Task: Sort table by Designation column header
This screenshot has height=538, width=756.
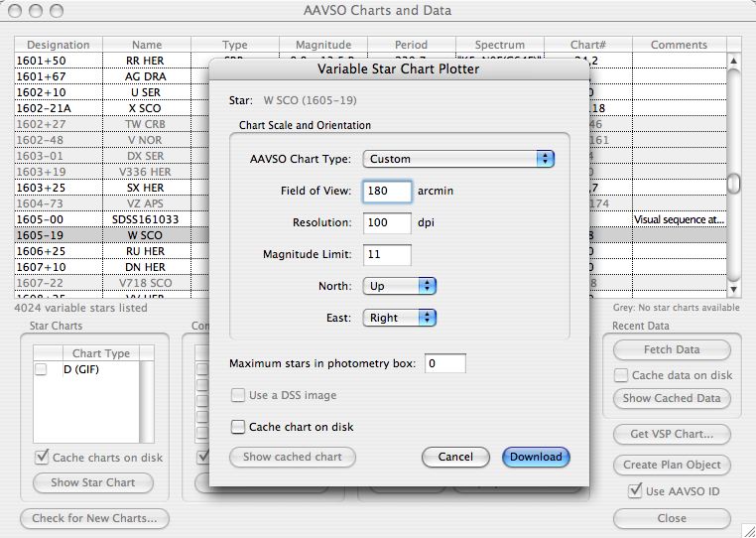Action: point(59,45)
